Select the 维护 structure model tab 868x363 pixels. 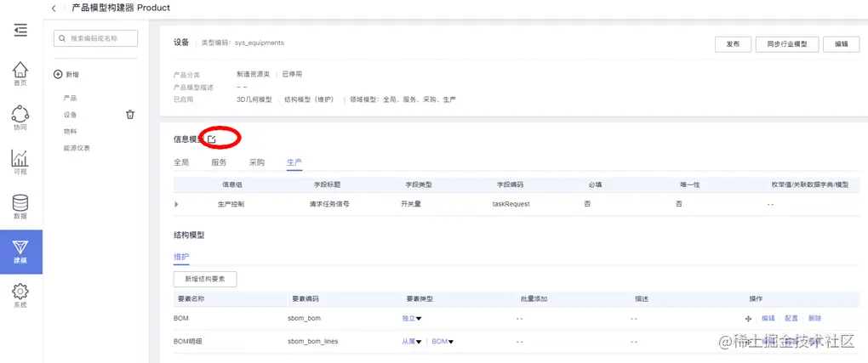pos(181,258)
